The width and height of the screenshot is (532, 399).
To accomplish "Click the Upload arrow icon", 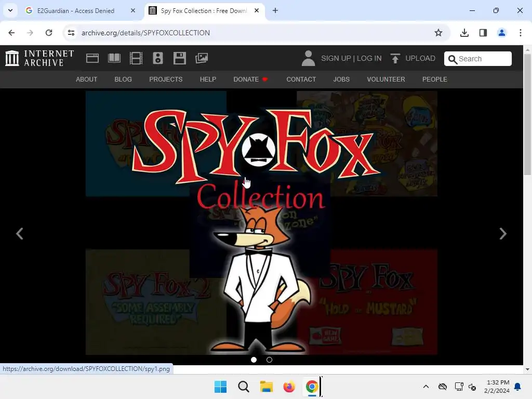I will (395, 58).
